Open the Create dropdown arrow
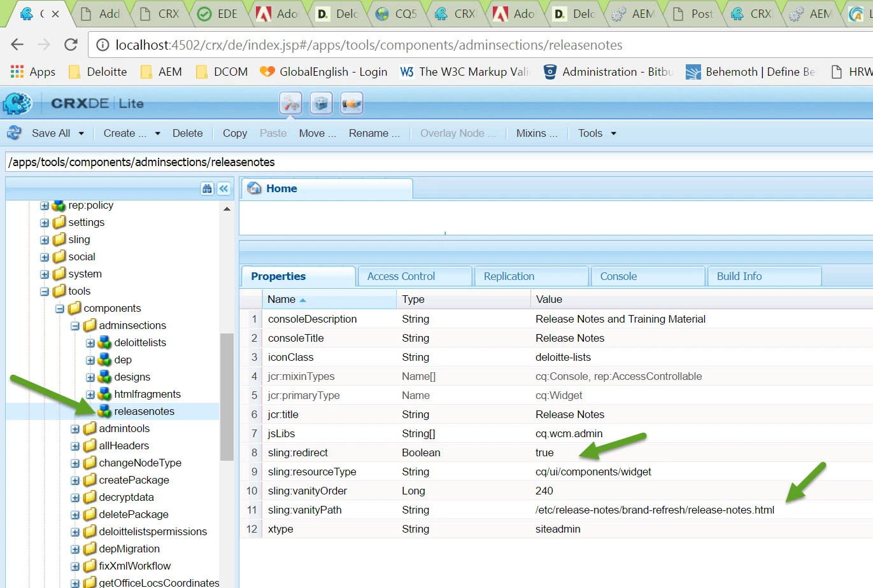 (x=157, y=133)
